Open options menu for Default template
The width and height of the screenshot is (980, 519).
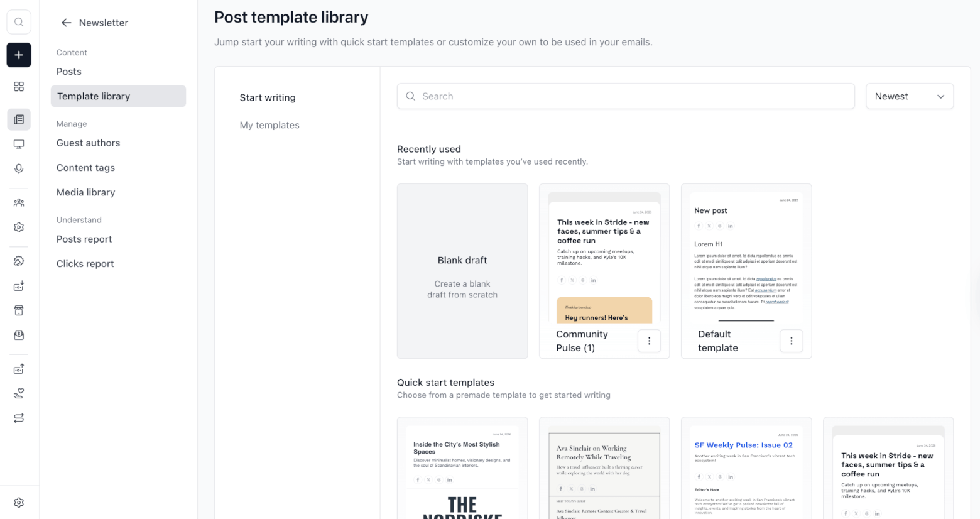click(791, 341)
